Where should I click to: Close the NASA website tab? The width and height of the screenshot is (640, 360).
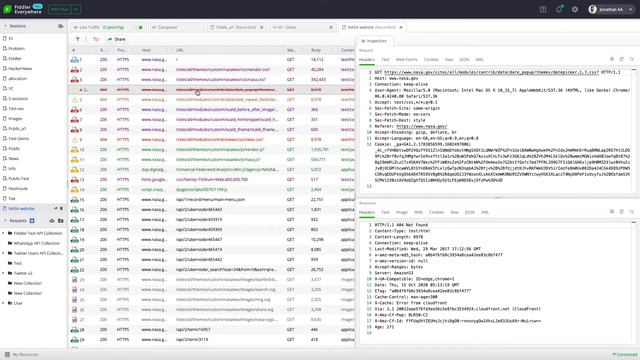[x=401, y=27]
